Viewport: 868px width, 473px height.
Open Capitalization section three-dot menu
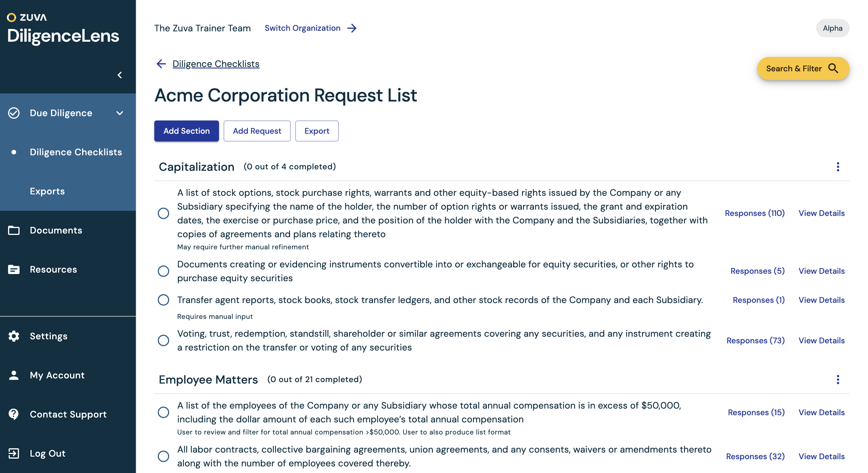(838, 167)
